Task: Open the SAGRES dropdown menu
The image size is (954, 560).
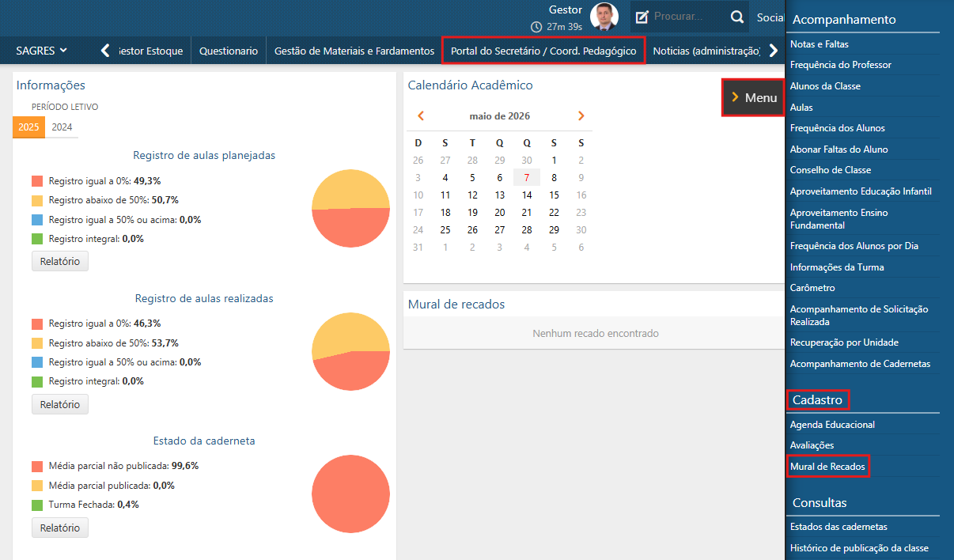Action: (41, 51)
